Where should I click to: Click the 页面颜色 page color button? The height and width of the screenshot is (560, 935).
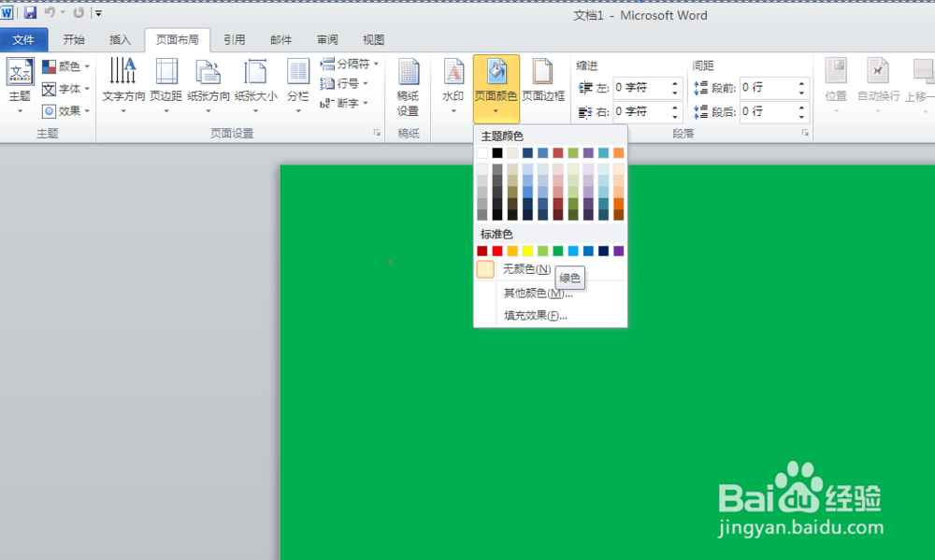[x=496, y=87]
